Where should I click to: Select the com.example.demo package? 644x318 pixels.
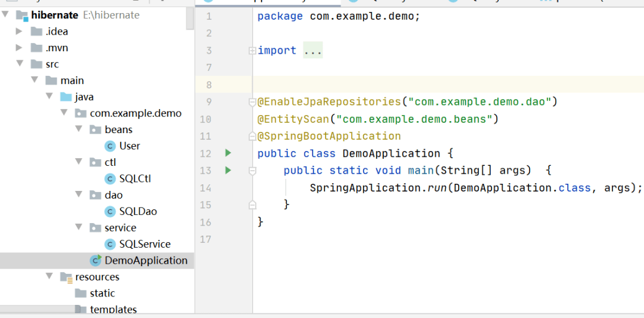[135, 113]
